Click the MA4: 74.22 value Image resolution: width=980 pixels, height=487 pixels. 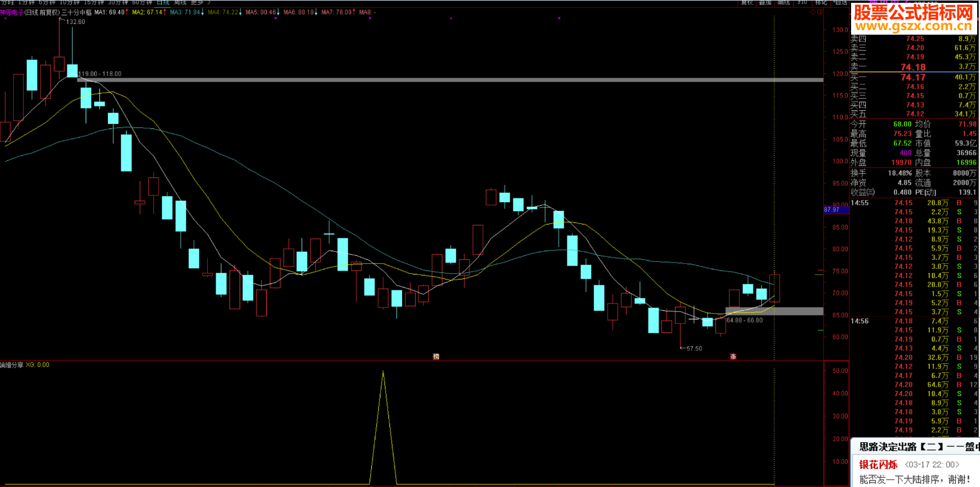(x=223, y=12)
